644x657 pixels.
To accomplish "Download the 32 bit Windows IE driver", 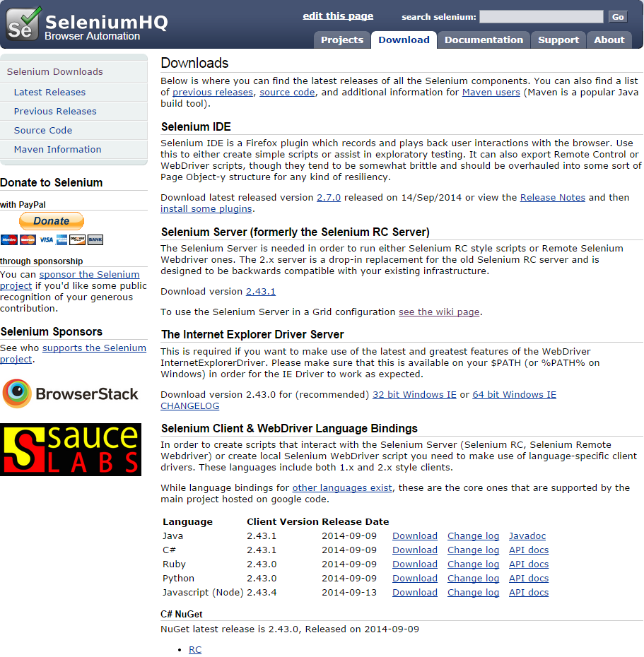I will point(414,394).
